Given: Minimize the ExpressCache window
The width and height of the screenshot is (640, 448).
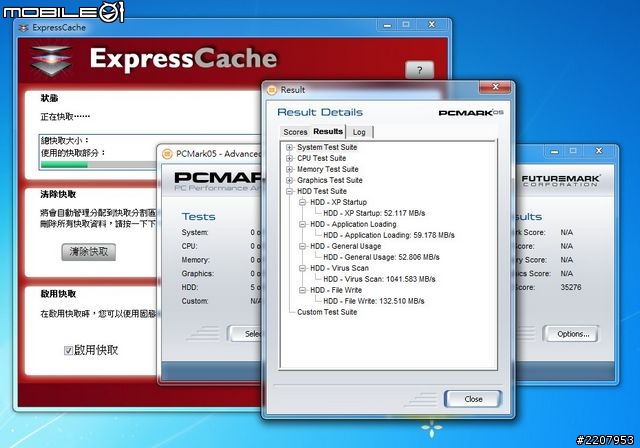Looking at the screenshot, I should point(387,25).
